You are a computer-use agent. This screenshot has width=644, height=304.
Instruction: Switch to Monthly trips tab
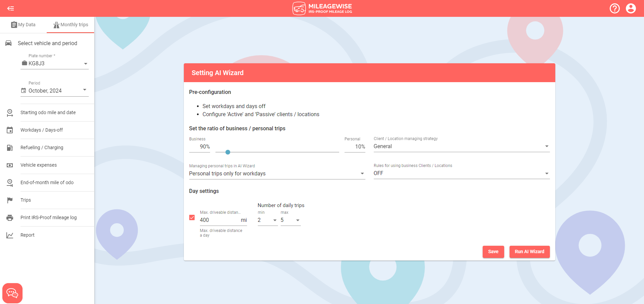[70, 25]
